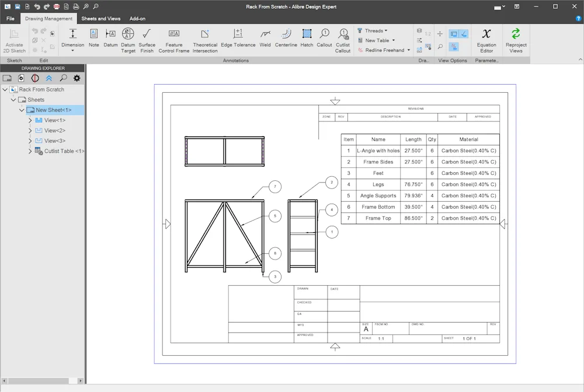Switch to Sheets and Views tab
This screenshot has height=392, width=584.
pyautogui.click(x=101, y=19)
